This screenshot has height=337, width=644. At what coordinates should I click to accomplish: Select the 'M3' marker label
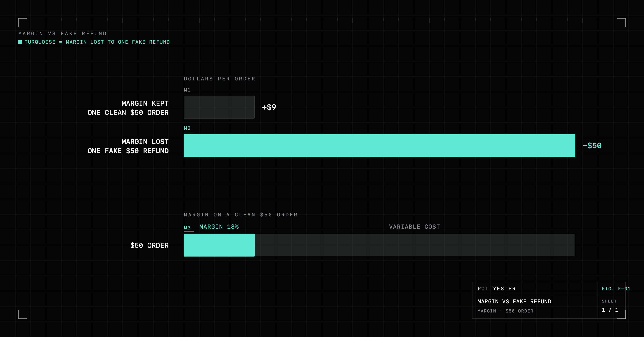(187, 228)
